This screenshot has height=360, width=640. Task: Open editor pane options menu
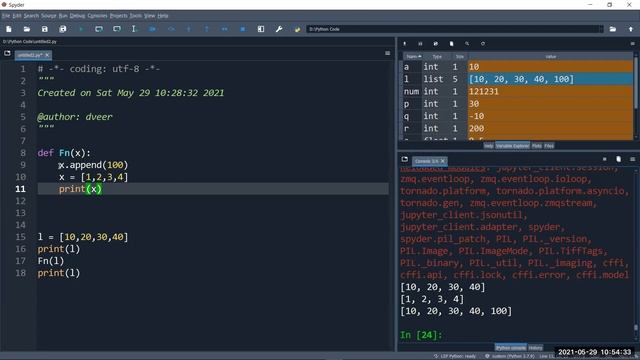coord(387,53)
